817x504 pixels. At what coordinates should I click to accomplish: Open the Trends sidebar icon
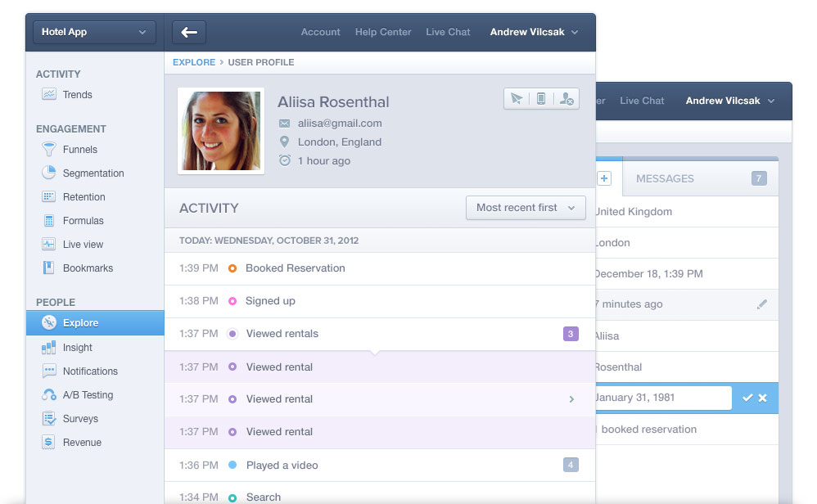(x=49, y=94)
